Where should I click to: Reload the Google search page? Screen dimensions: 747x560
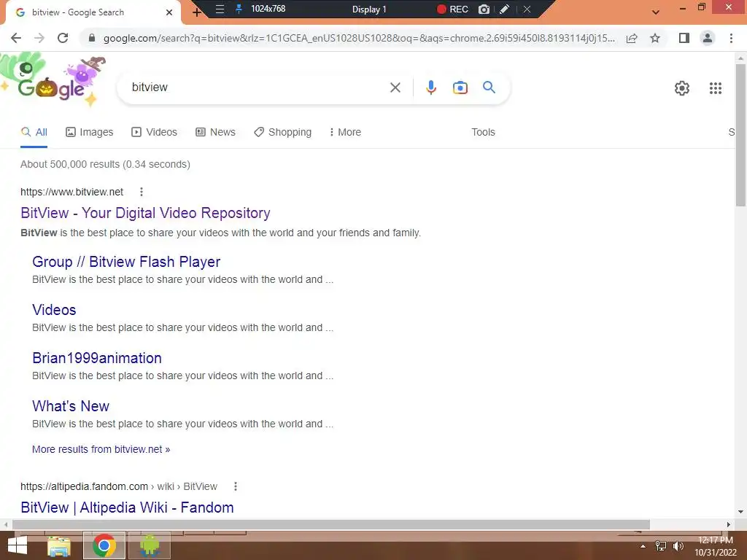coord(63,38)
